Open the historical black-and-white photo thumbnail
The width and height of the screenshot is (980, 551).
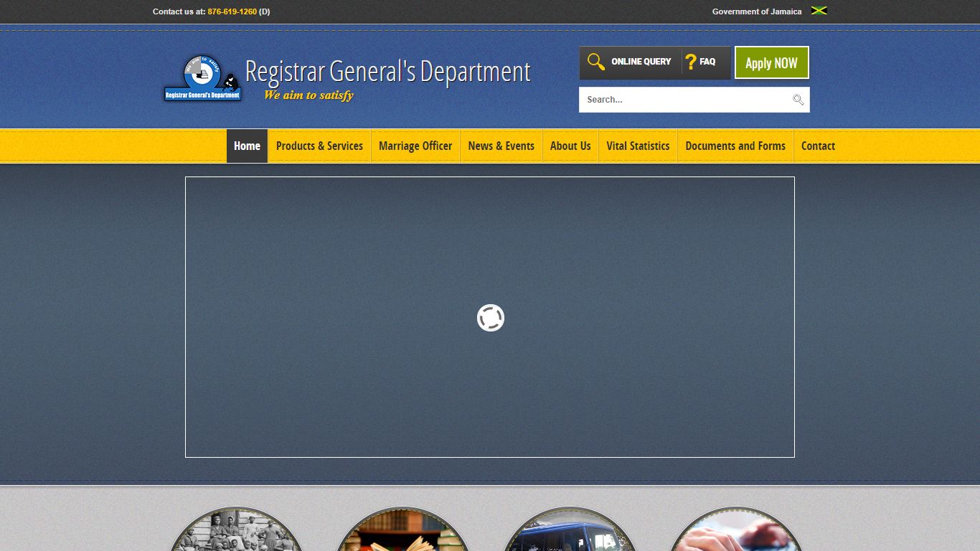(236, 529)
